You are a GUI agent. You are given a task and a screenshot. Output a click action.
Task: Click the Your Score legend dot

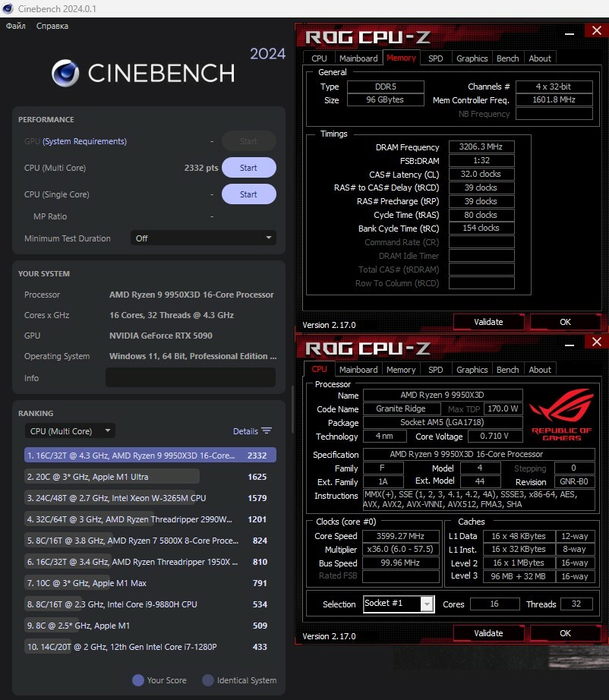[x=138, y=680]
